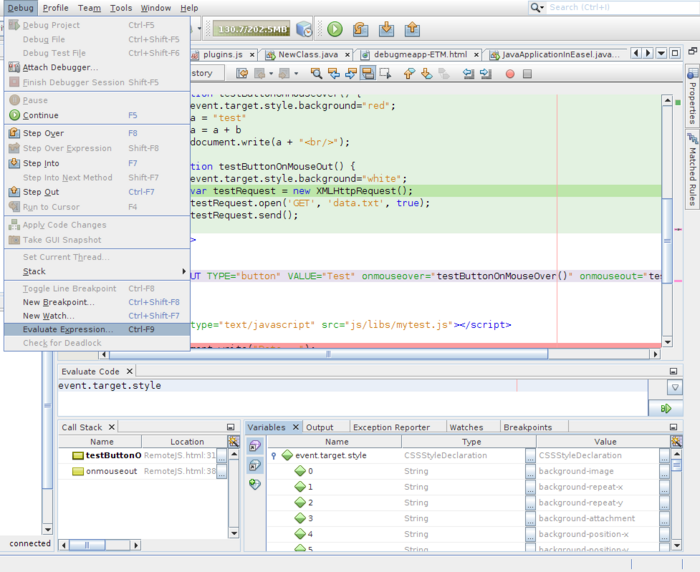The height and width of the screenshot is (572, 700).
Task: Click the Call Stack horizontal scrollbar thumb
Action: pyautogui.click(x=87, y=545)
